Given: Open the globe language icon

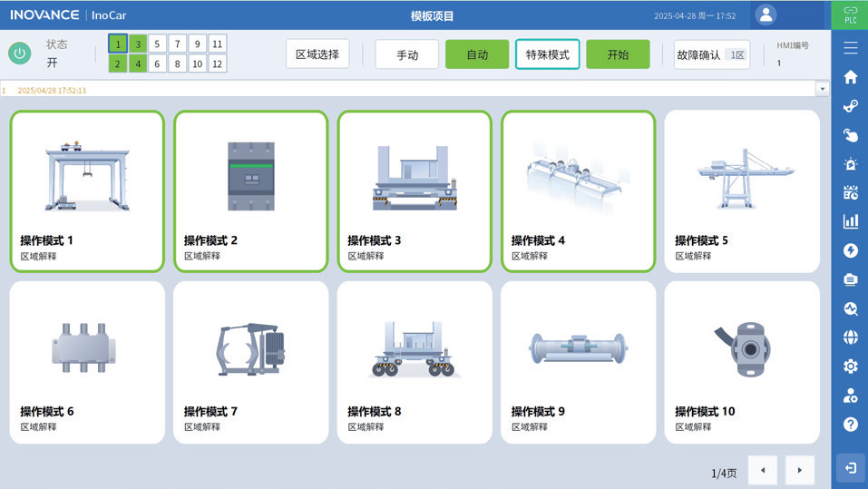Looking at the screenshot, I should [850, 337].
